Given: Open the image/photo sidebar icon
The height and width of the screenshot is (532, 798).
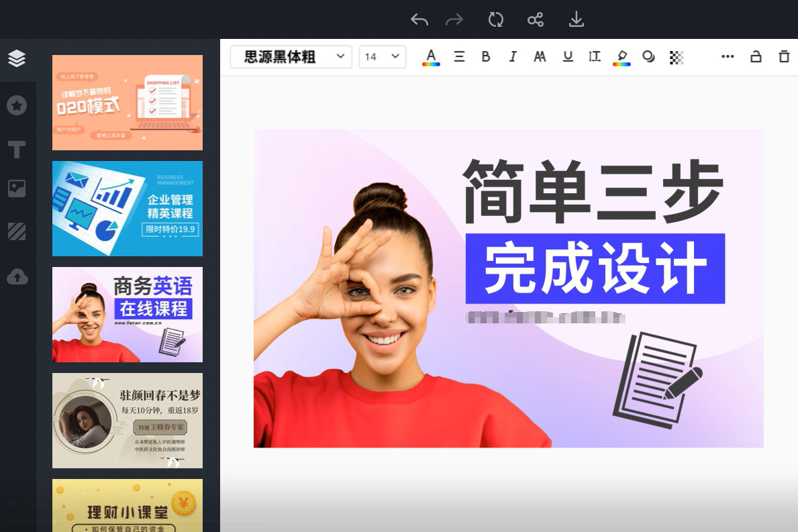Looking at the screenshot, I should (17, 189).
